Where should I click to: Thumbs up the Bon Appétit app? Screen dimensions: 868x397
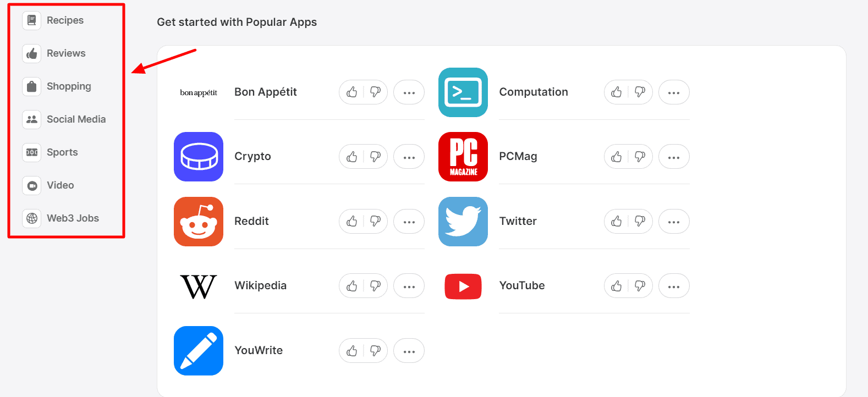click(352, 92)
